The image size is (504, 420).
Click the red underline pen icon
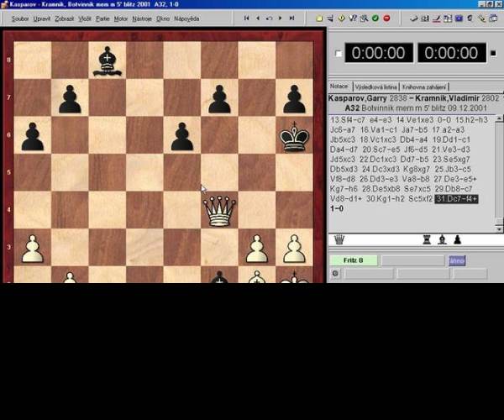click(x=436, y=18)
